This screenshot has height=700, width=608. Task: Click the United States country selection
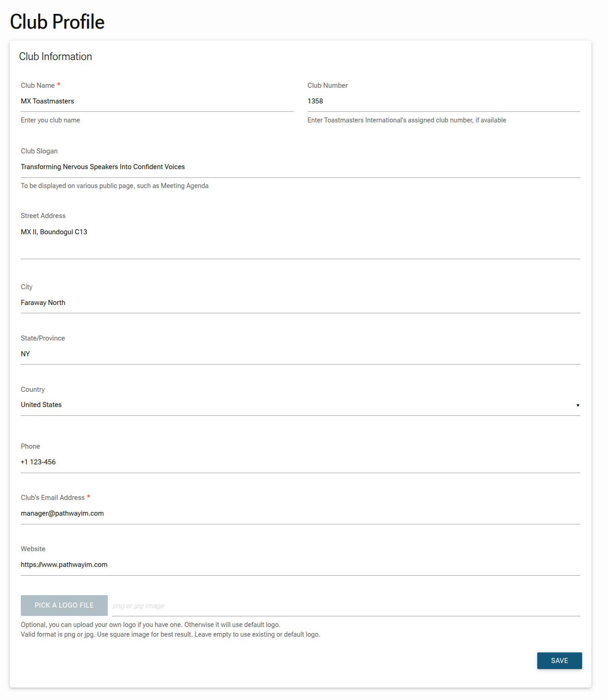(x=41, y=405)
